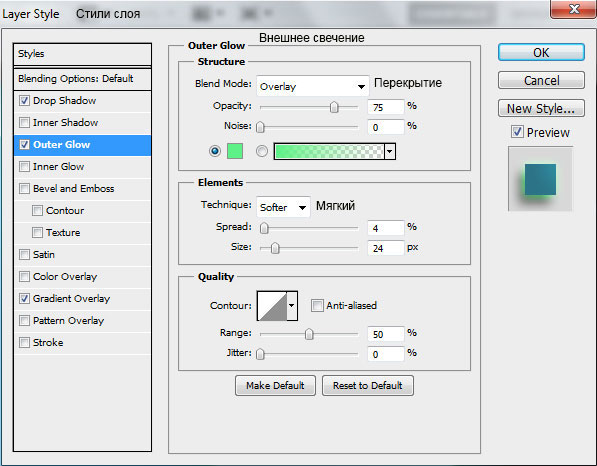Image resolution: width=597 pixels, height=466 pixels.
Task: Open the Contour picker dropdown arrow
Action: coord(292,306)
